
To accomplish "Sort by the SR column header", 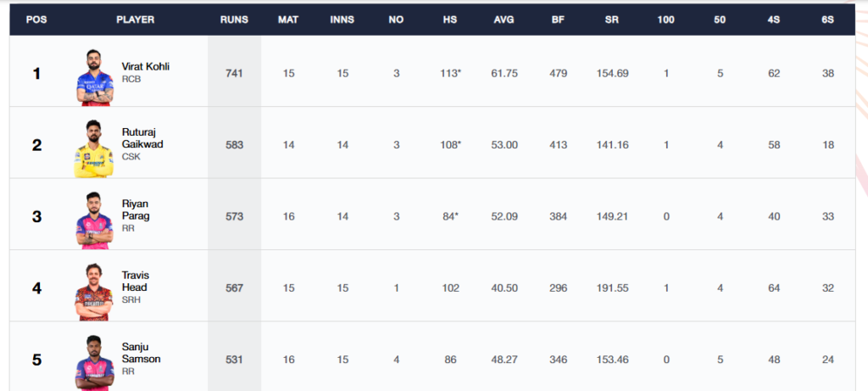I will click(613, 20).
